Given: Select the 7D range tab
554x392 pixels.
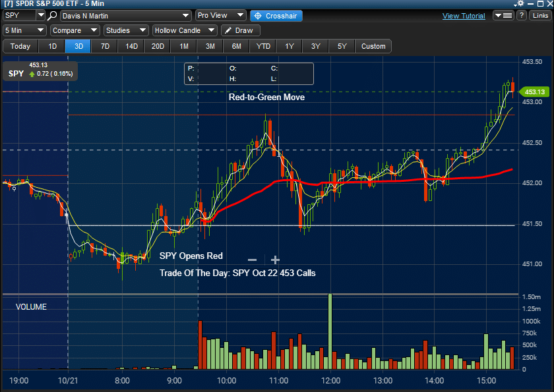Looking at the screenshot, I should (x=105, y=46).
